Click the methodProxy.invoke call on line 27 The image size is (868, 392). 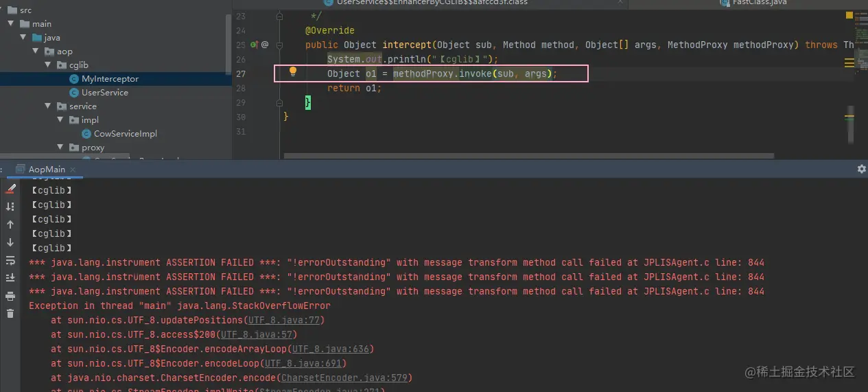pyautogui.click(x=476, y=73)
